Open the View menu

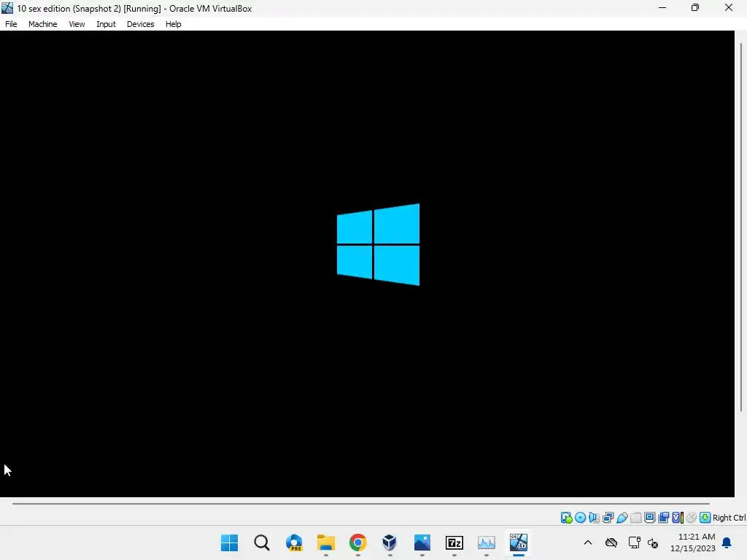[x=76, y=24]
